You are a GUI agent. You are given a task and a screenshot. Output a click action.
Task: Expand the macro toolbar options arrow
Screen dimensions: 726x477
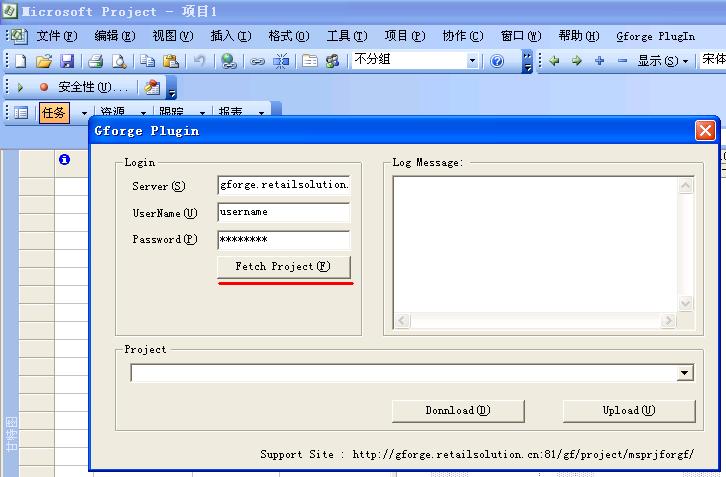pyautogui.click(x=172, y=87)
